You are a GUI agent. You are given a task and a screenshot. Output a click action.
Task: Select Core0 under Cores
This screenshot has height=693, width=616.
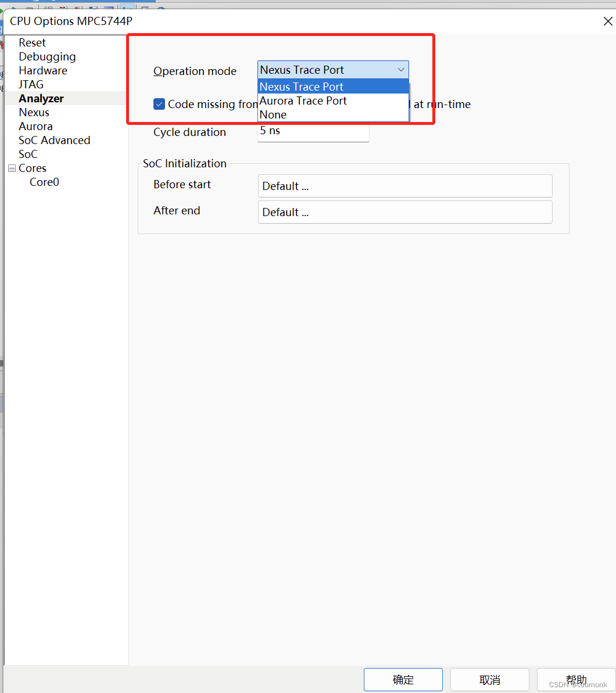44,182
